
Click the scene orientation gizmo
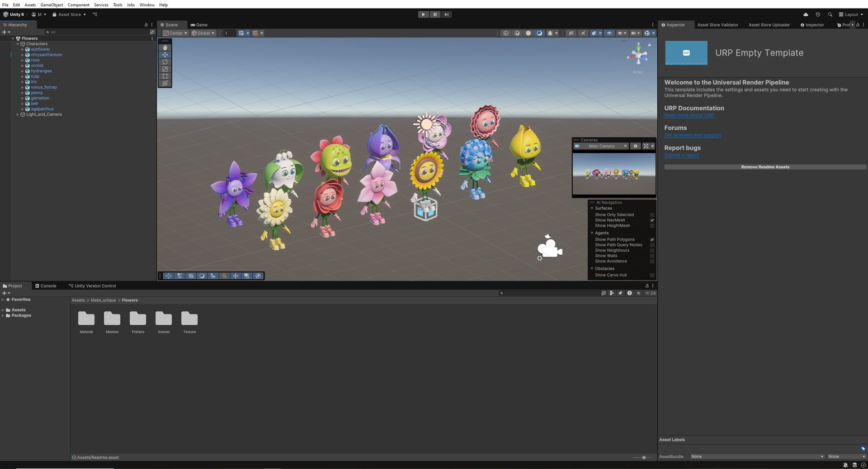(638, 55)
